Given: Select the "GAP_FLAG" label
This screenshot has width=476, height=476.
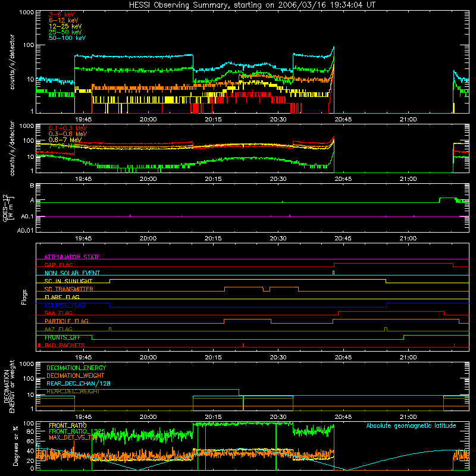Looking at the screenshot, I should (58, 265).
